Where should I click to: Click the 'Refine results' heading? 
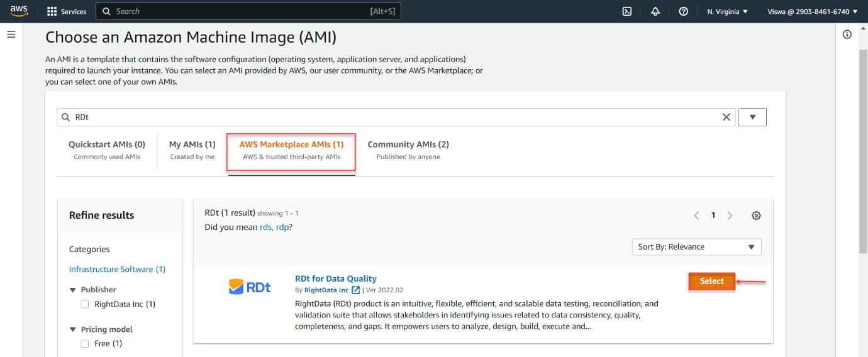pyautogui.click(x=101, y=215)
